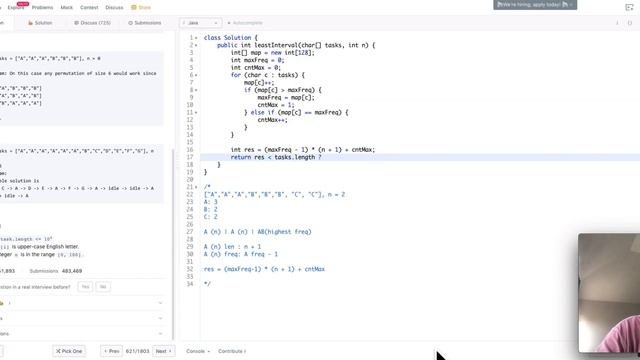The width and height of the screenshot is (640, 360).
Task: Click the Submissions count 483,469
Action: [x=72, y=271]
